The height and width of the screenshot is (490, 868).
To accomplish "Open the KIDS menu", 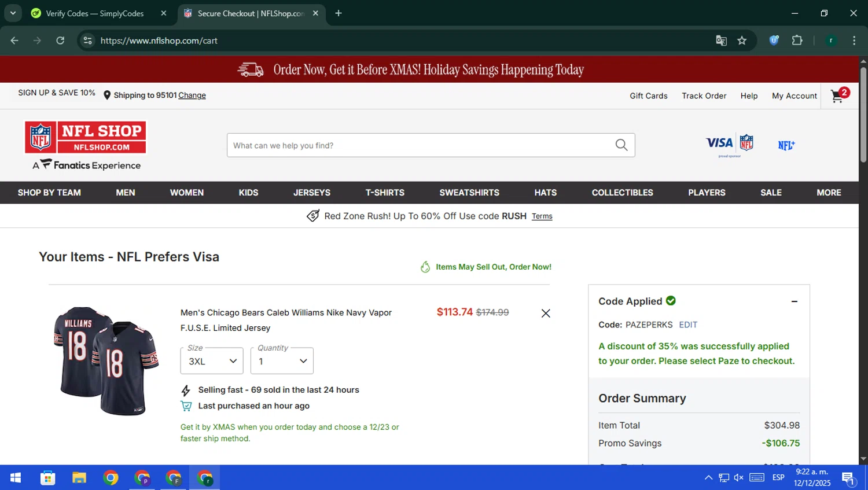I will tap(249, 193).
